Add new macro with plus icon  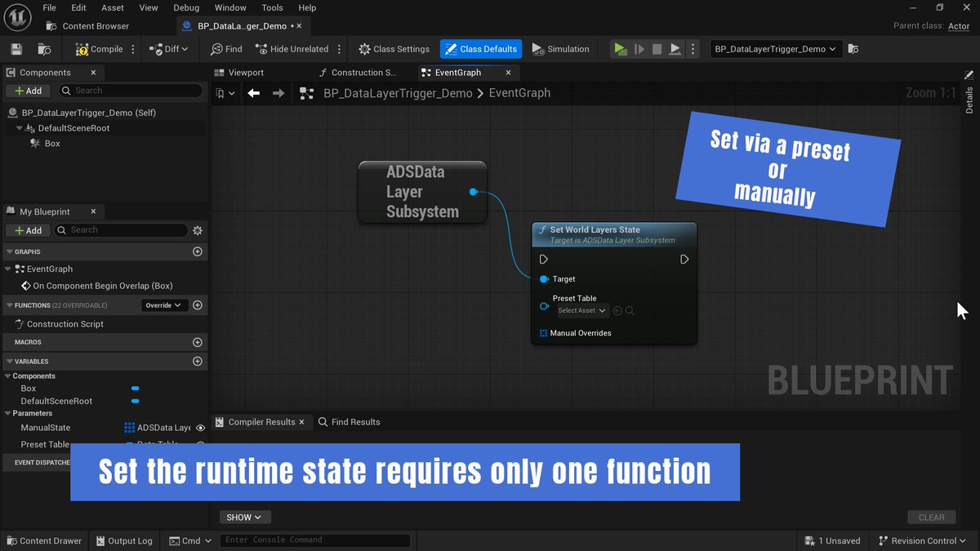click(197, 342)
